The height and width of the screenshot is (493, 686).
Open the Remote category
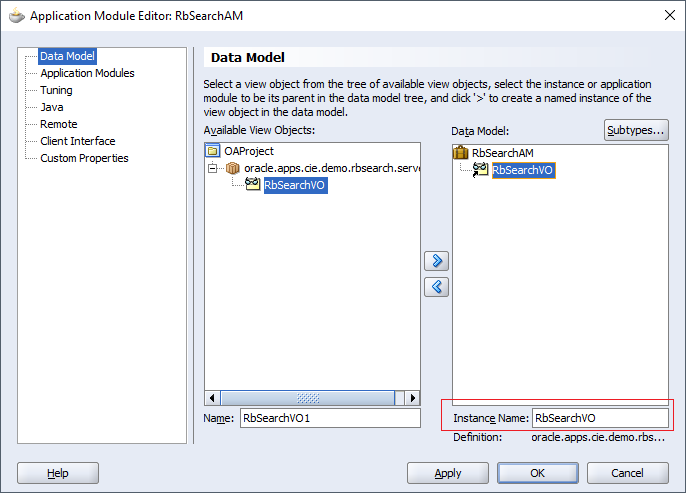point(59,124)
